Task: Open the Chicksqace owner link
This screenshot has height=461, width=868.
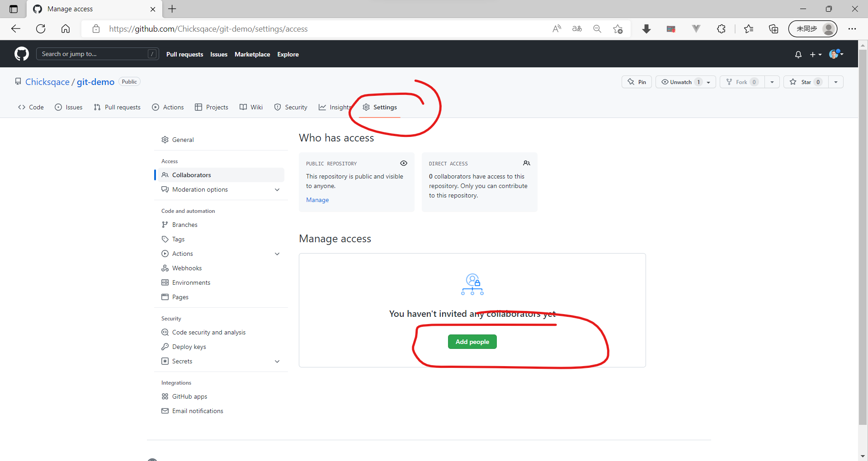Action: [x=47, y=82]
